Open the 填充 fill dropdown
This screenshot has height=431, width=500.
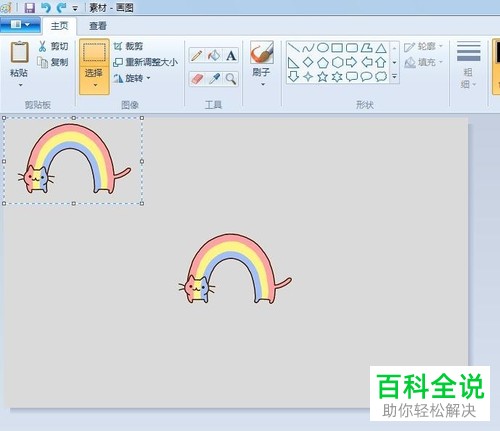point(423,62)
